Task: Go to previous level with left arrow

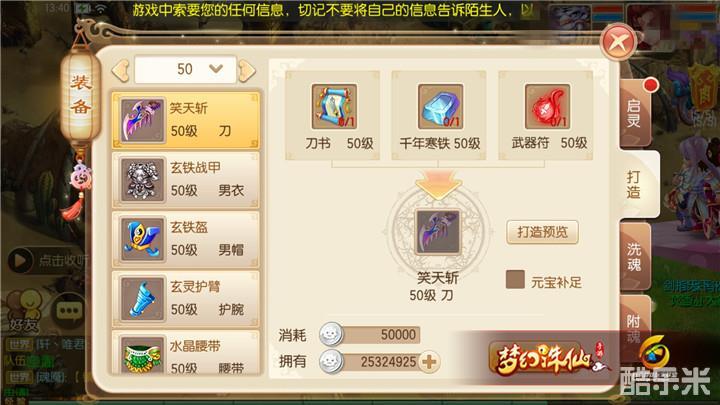Action: pos(121,70)
